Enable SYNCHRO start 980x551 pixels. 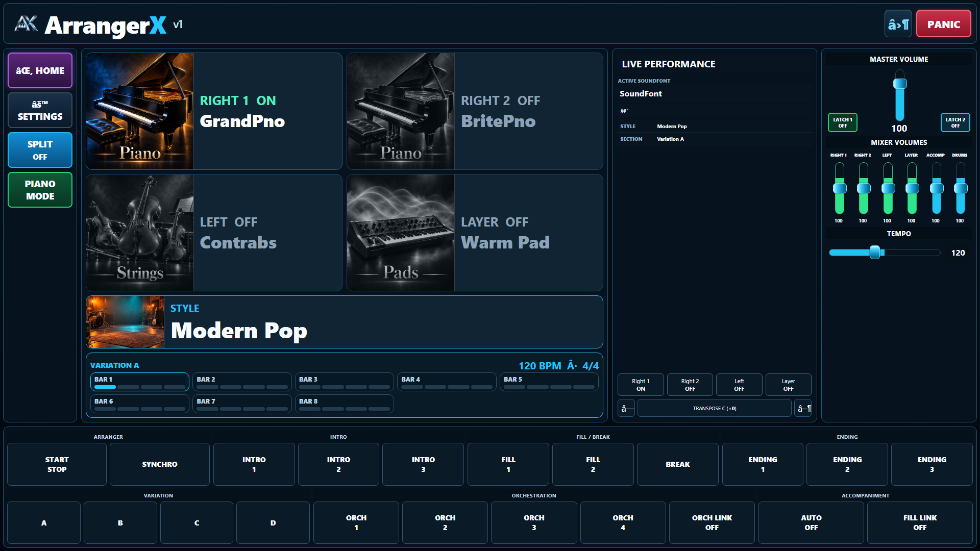point(159,464)
